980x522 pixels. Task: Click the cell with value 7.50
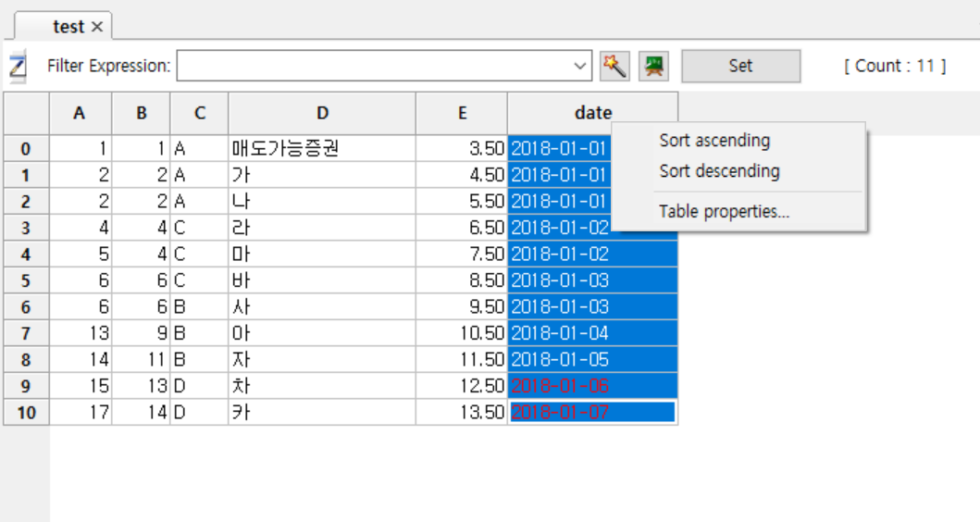(x=462, y=254)
